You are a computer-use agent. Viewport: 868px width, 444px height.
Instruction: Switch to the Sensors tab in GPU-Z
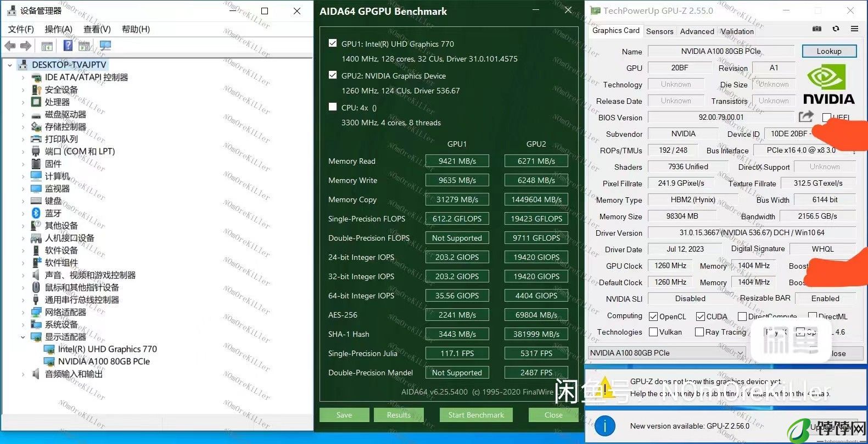659,31
